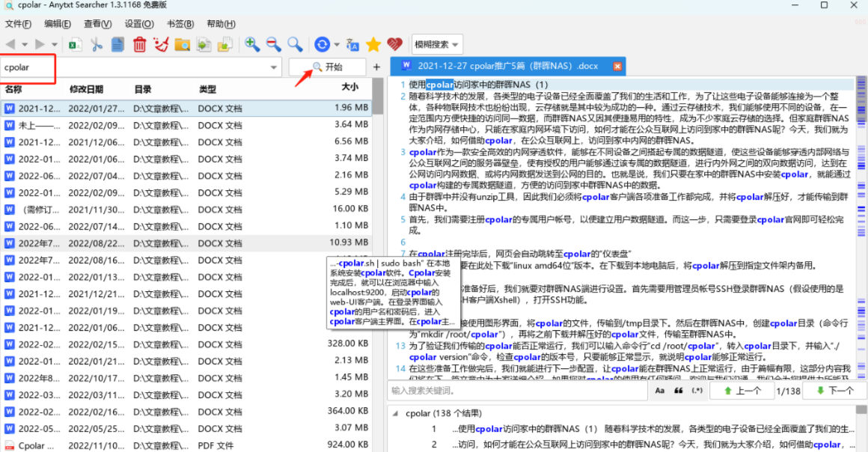The image size is (868, 452).
Task: Collapse the cpolar (138 个结果) tree node
Action: coord(395,413)
